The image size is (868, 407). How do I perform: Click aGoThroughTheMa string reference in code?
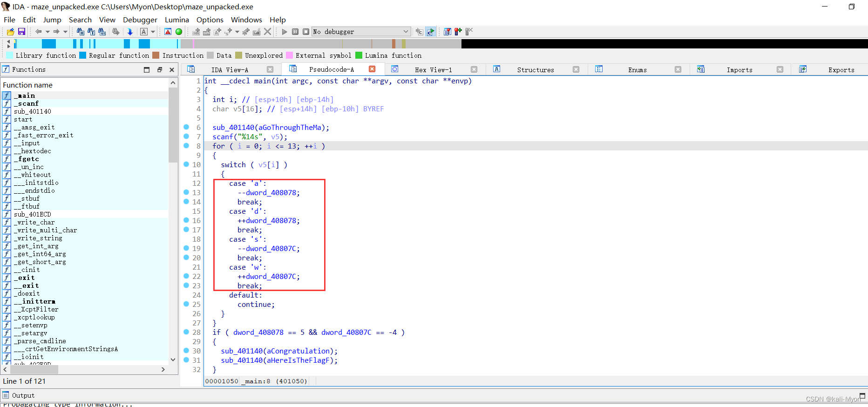tap(290, 127)
